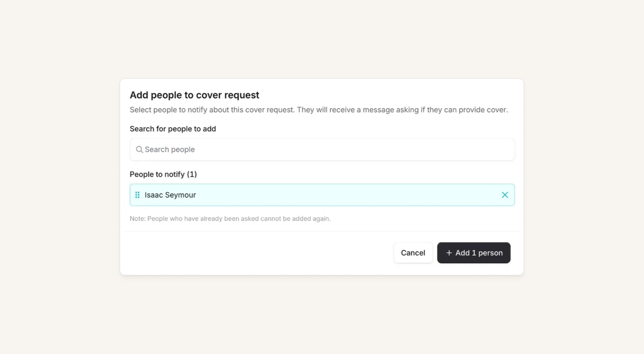The width and height of the screenshot is (644, 354).
Task: Click the drag handle beside Isaac Seymour
Action: point(137,195)
